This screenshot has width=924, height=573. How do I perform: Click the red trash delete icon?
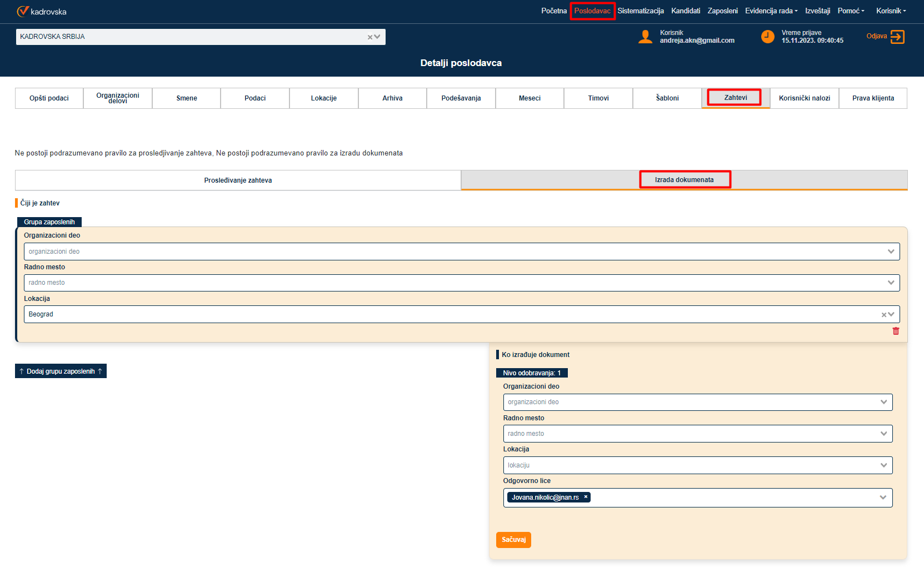(896, 331)
